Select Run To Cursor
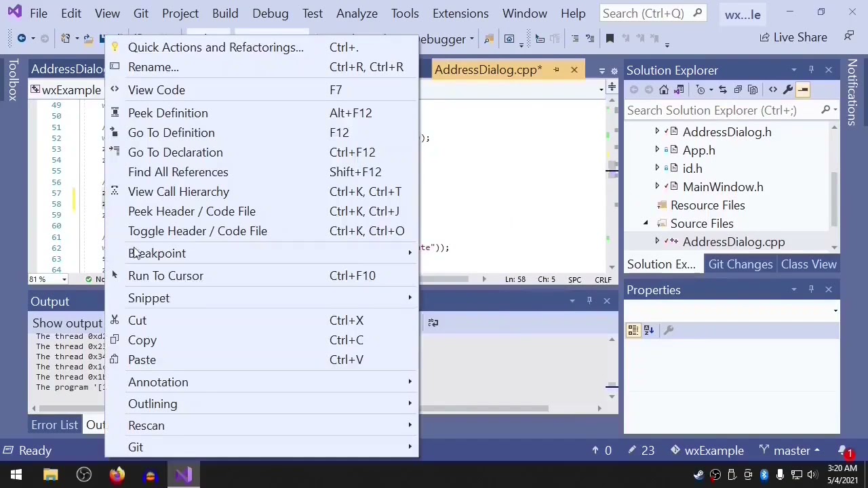The image size is (868, 488). 262,276
